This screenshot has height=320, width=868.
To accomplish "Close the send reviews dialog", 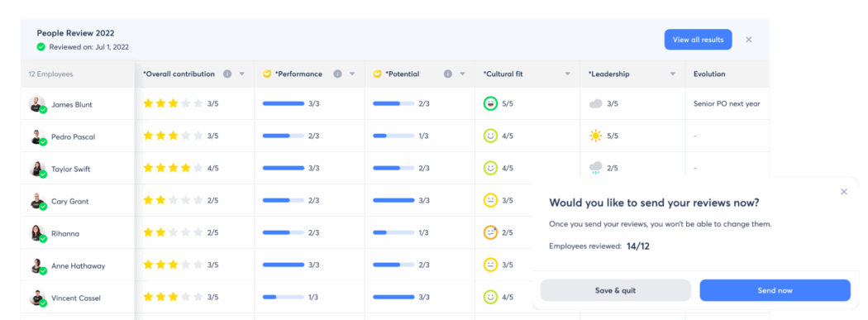I will click(x=844, y=192).
